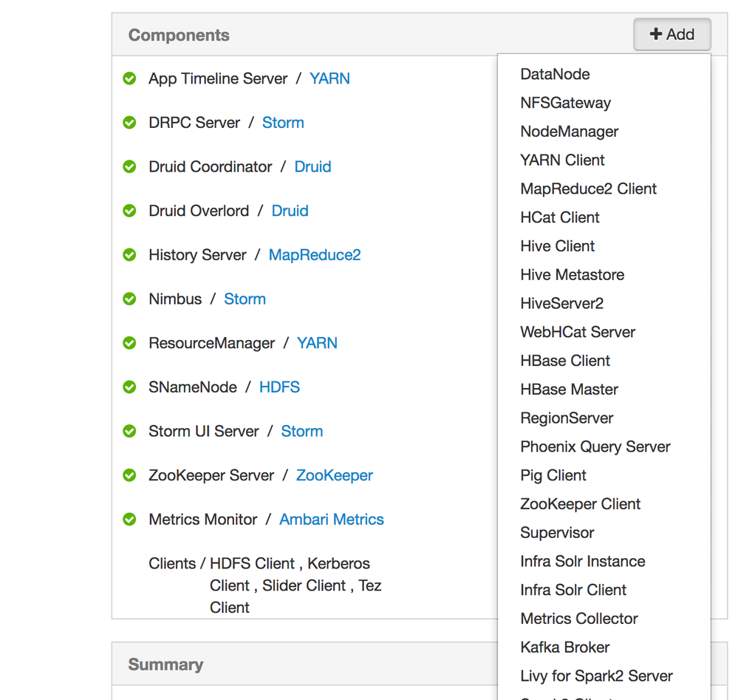
Task: Select Livy for Spark2 Server entry
Action: pos(596,676)
